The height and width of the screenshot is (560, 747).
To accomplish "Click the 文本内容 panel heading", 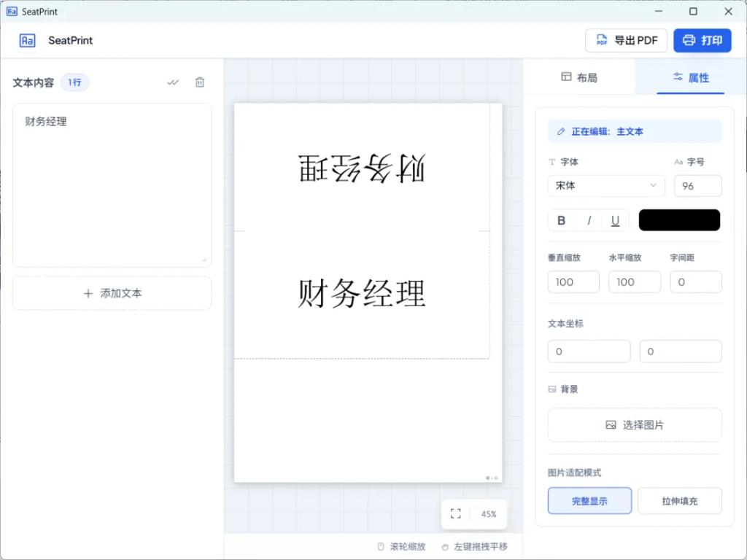I will 34,83.
